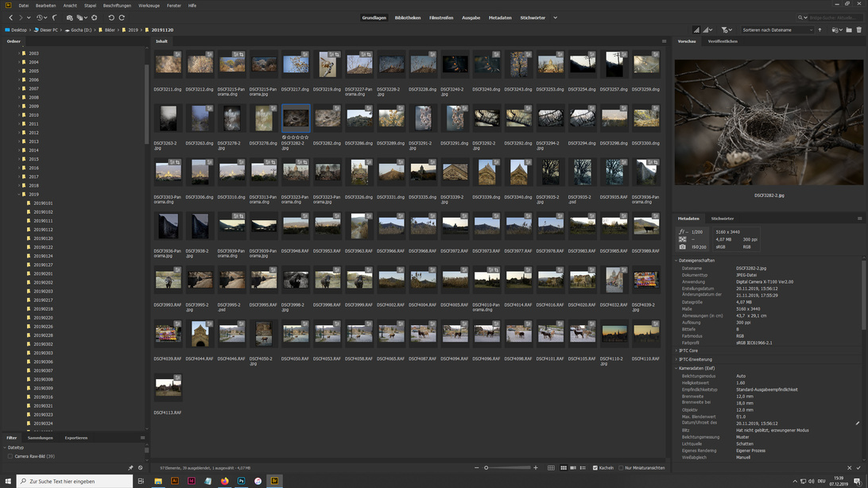Open Photoshop from the Windows taskbar

pyautogui.click(x=241, y=481)
